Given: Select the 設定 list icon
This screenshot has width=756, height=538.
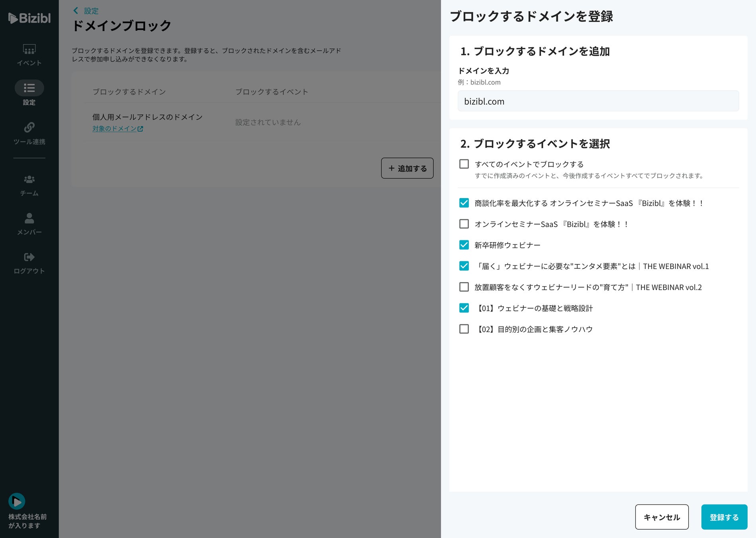Looking at the screenshot, I should click(29, 88).
